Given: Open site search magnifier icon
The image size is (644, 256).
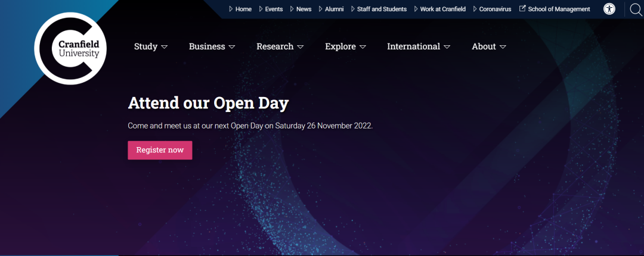Looking at the screenshot, I should [636, 9].
